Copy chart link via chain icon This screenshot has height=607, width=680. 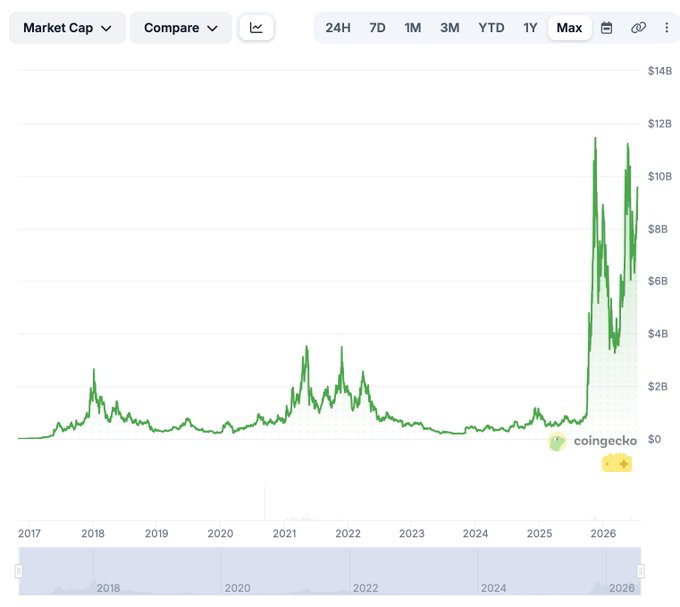tap(638, 28)
